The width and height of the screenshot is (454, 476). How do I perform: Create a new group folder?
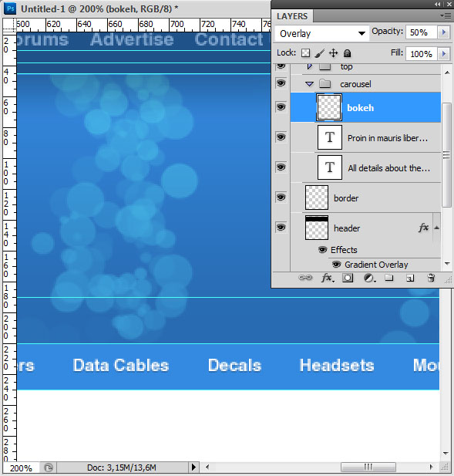[389, 278]
